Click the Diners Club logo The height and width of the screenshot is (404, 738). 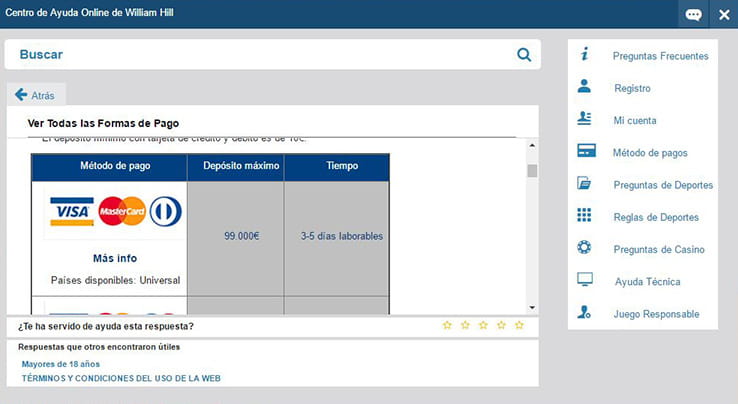[166, 211]
